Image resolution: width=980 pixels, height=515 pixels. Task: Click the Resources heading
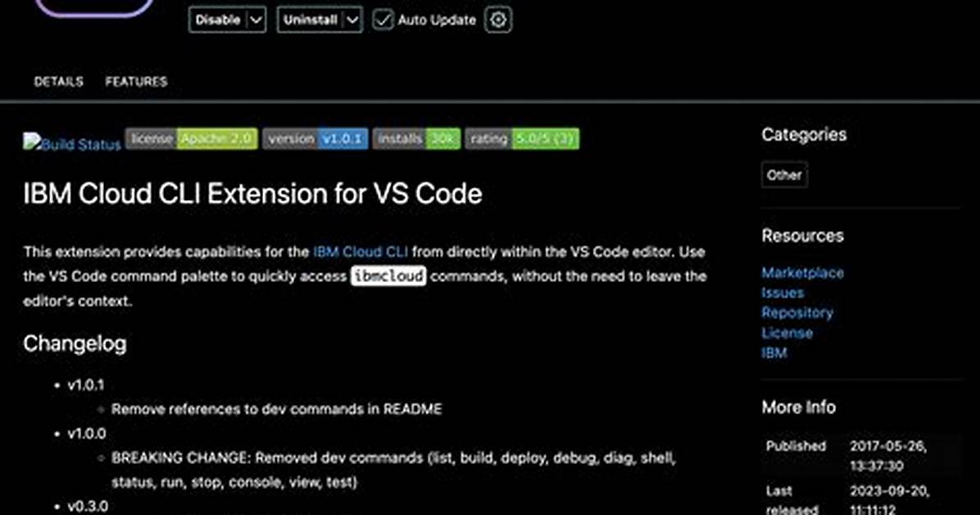click(802, 236)
